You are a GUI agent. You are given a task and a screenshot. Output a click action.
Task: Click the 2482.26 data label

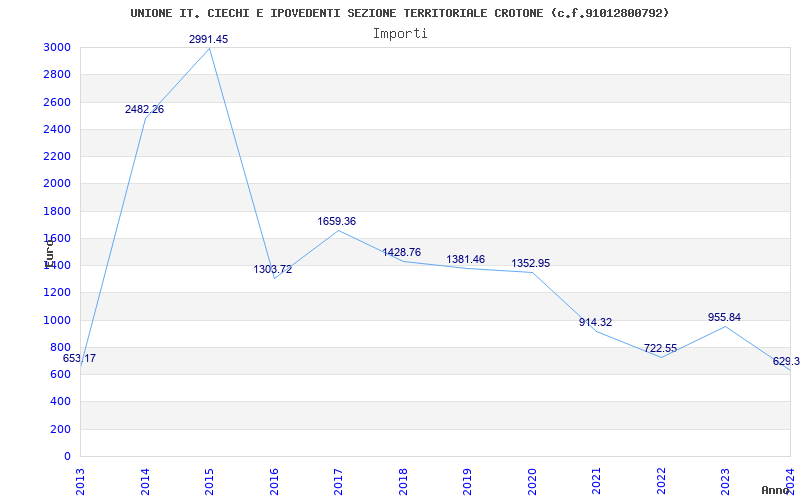144,109
